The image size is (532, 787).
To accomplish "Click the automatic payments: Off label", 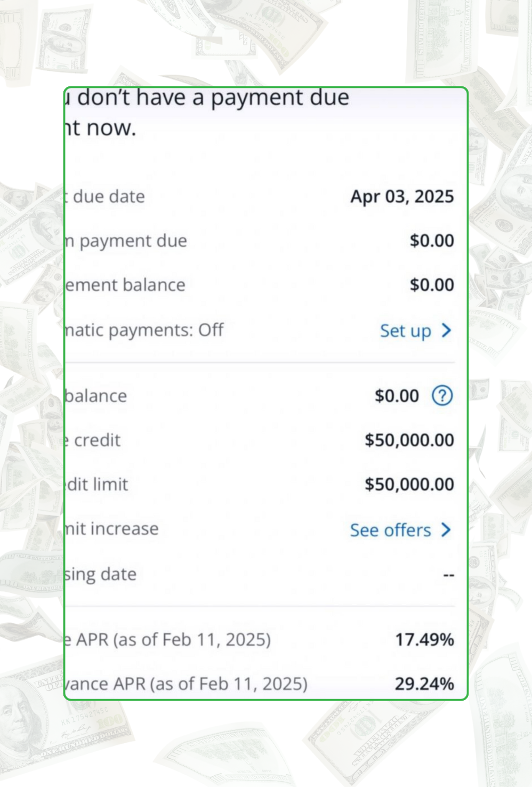I will (x=144, y=330).
